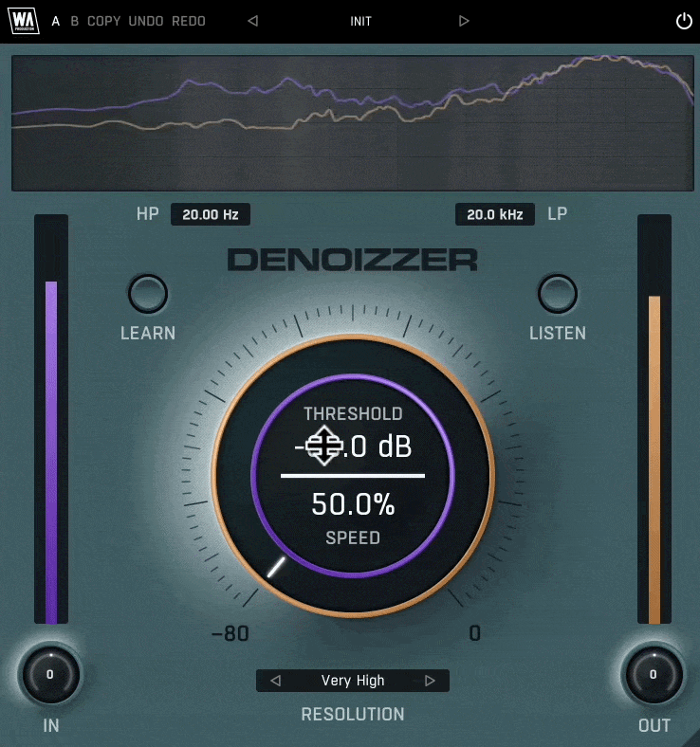700x747 pixels.
Task: Click the orange output level meter
Action: [x=654, y=419]
